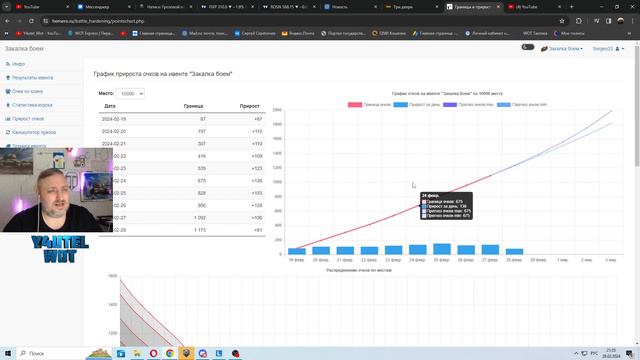Open Очки по клану in the sidebar
The width and height of the screenshot is (640, 360).
pyautogui.click(x=24, y=91)
